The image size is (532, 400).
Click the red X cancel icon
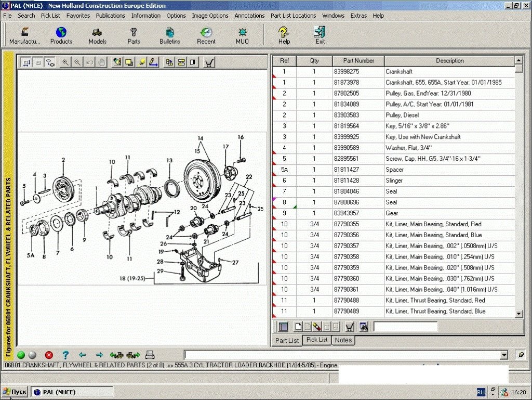49,355
